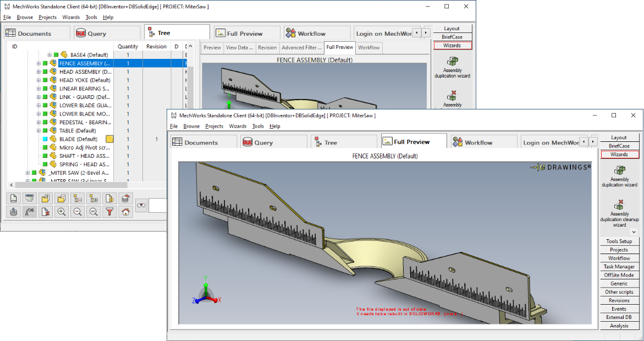Click the database with blue arrow icon
This screenshot has width=644, height=341.
click(14, 212)
